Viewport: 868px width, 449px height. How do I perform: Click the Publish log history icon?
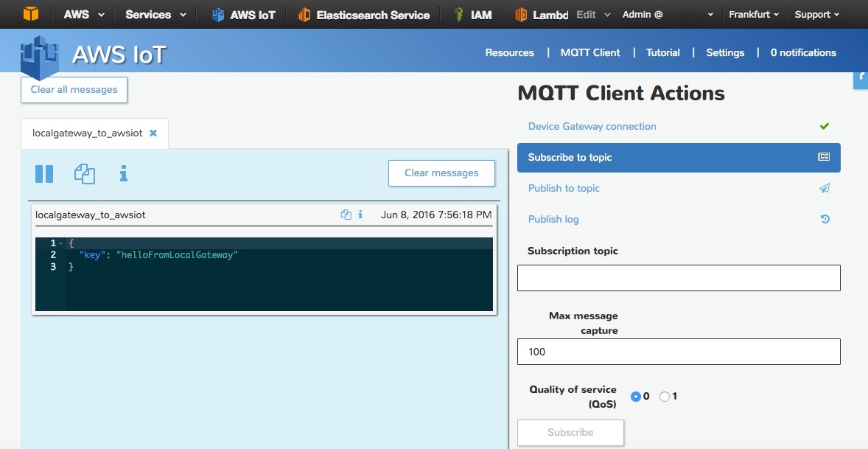tap(825, 219)
